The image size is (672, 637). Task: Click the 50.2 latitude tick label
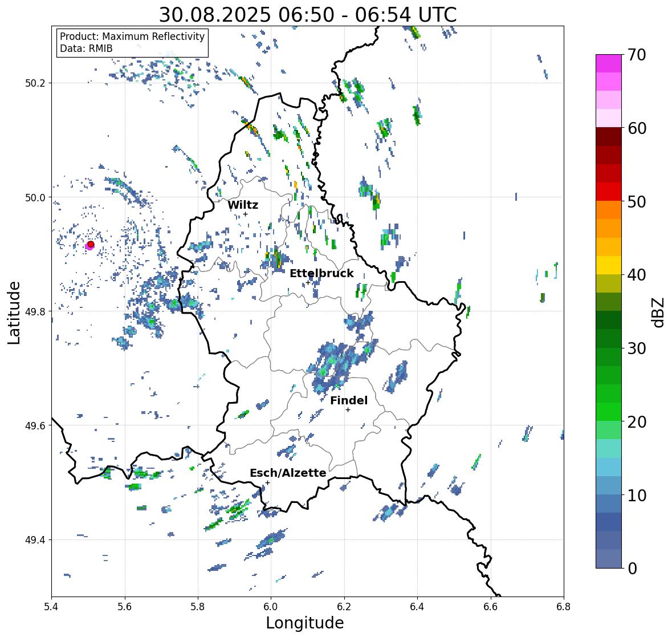(35, 83)
